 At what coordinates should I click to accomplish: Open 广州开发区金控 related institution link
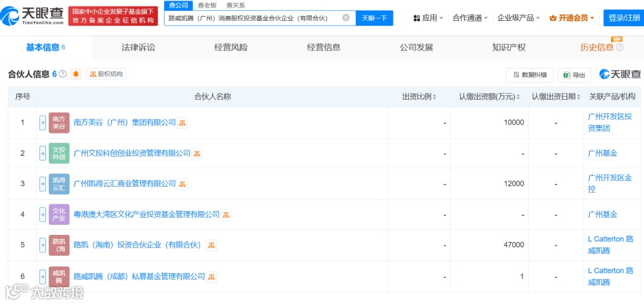(610, 184)
